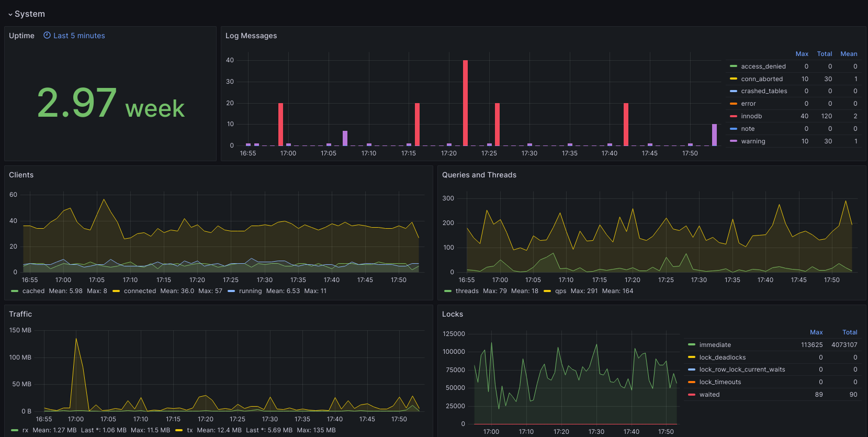Sort Log Messages legend by Total column
Screen dimensions: 868x437
825,54
